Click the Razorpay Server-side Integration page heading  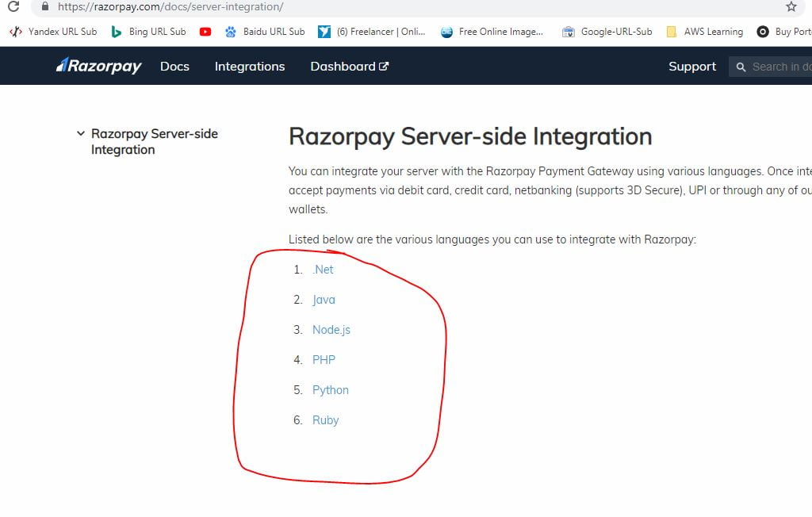pyautogui.click(x=470, y=136)
